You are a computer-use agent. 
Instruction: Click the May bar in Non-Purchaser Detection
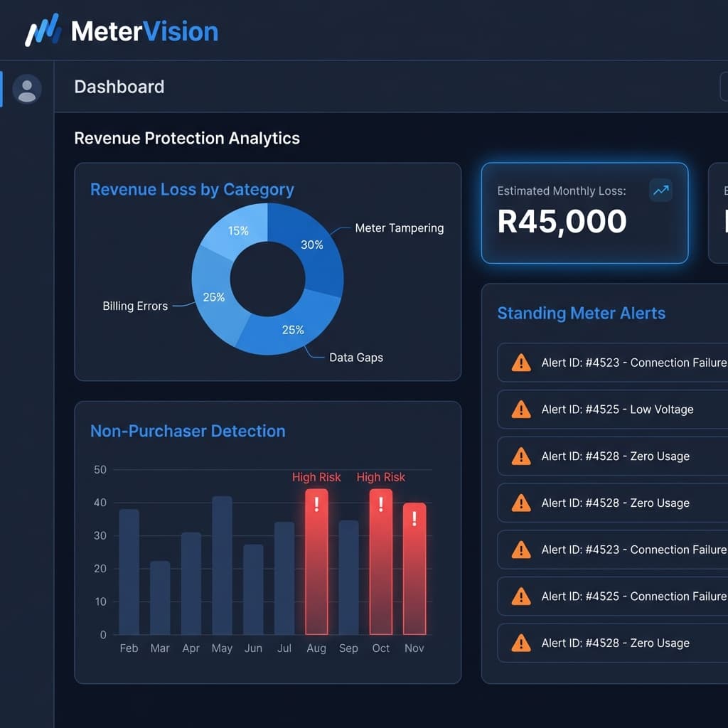tap(222, 562)
